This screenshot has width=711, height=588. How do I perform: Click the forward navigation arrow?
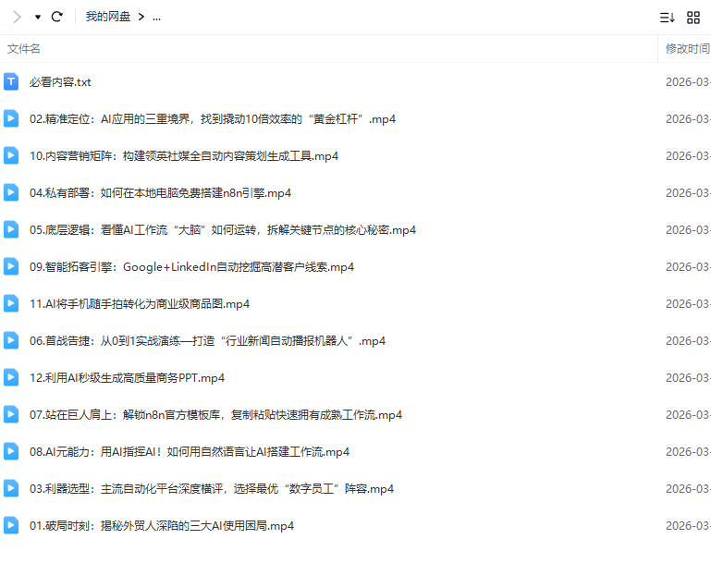pos(17,17)
